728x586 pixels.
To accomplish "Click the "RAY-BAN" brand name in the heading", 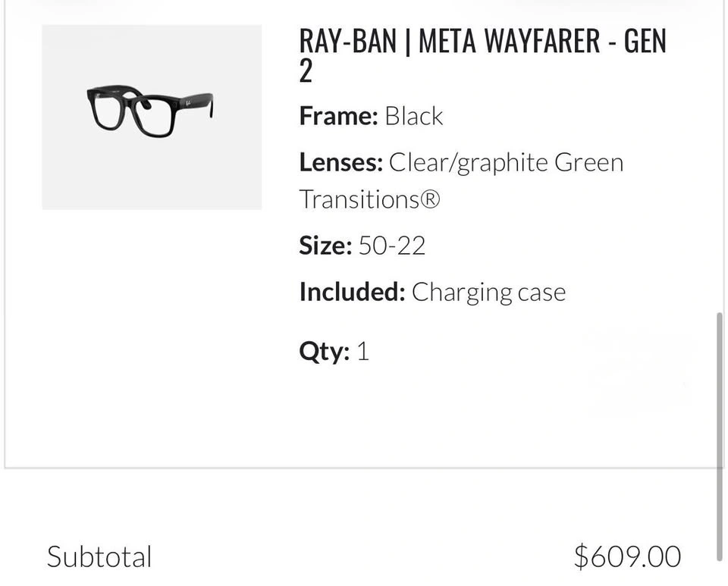I will coord(348,41).
